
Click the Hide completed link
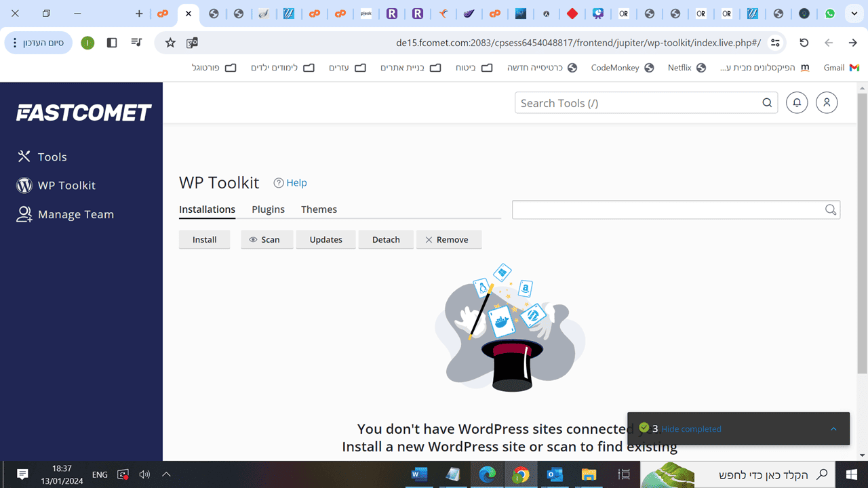pyautogui.click(x=691, y=429)
